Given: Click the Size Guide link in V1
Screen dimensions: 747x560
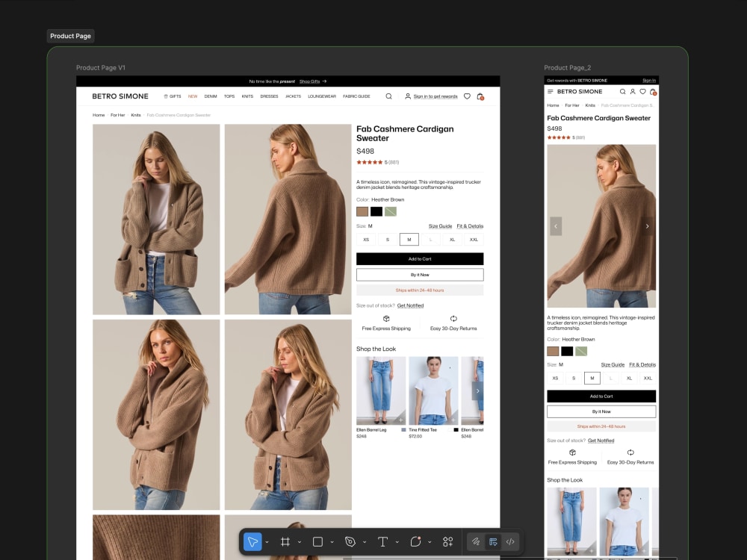Looking at the screenshot, I should click(440, 226).
